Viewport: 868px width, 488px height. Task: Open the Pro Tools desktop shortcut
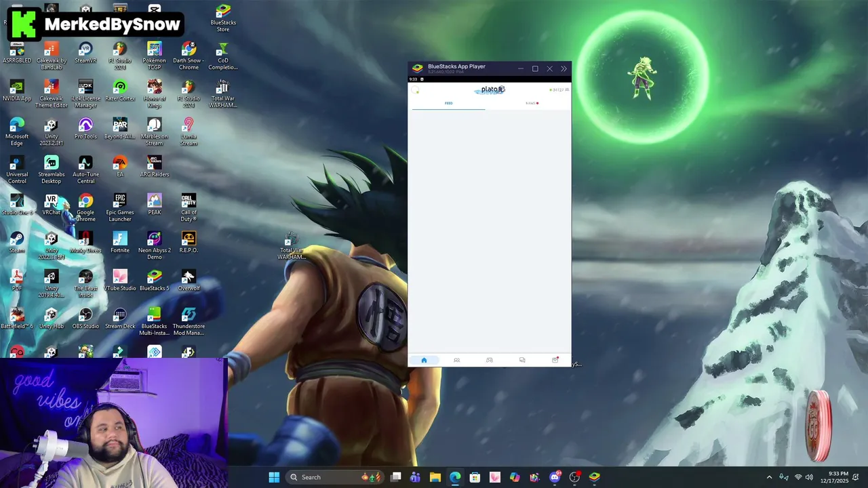85,129
